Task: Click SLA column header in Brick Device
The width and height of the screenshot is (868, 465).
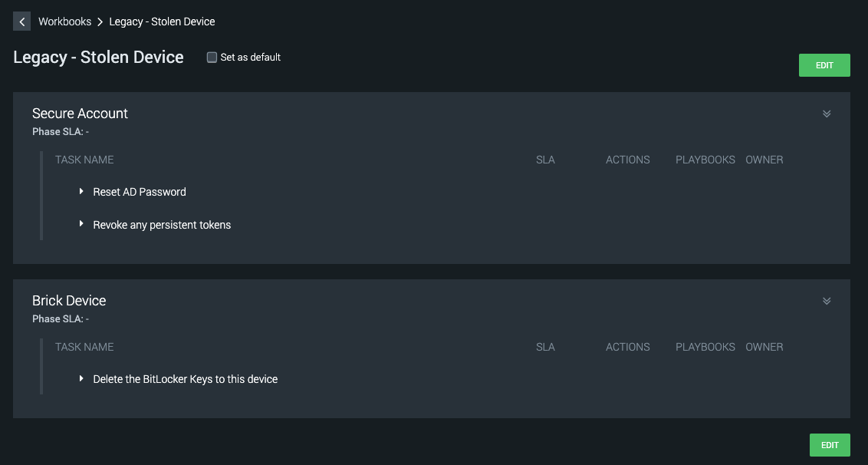Action: (545, 347)
